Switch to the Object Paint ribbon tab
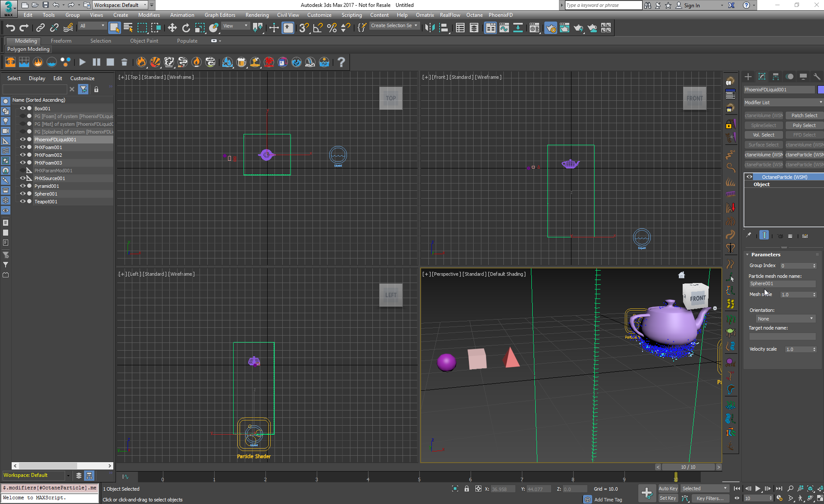The width and height of the screenshot is (824, 504). 144,41
